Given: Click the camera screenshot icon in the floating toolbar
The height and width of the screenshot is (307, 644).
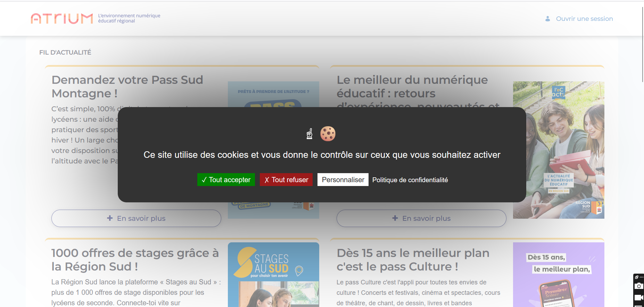Looking at the screenshot, I should [638, 286].
